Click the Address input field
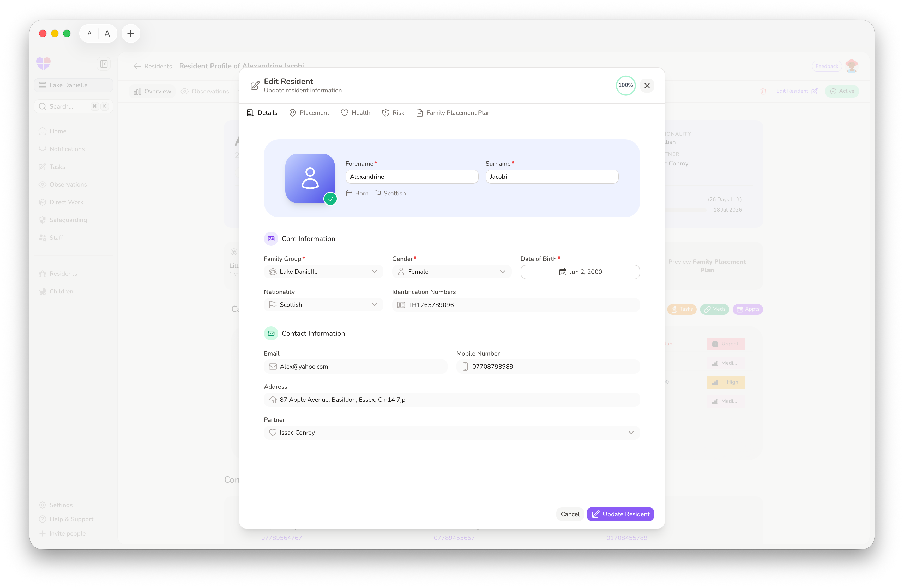Viewport: 904px width, 588px height. [452, 400]
